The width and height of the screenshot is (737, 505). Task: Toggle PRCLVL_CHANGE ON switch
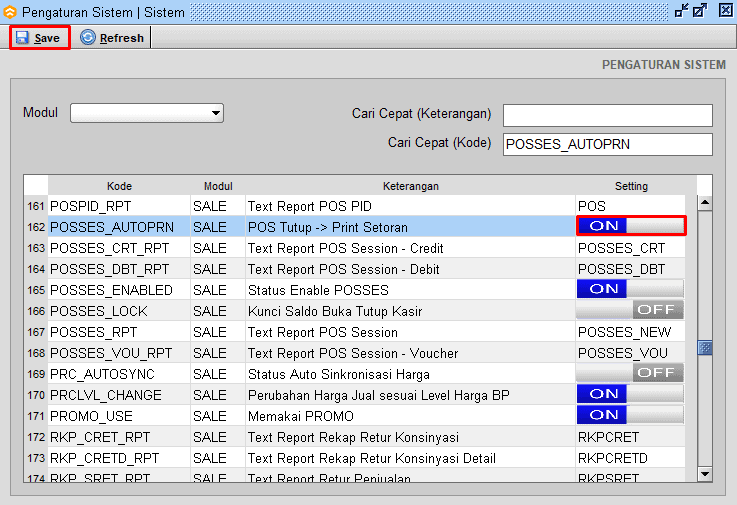(x=630, y=394)
